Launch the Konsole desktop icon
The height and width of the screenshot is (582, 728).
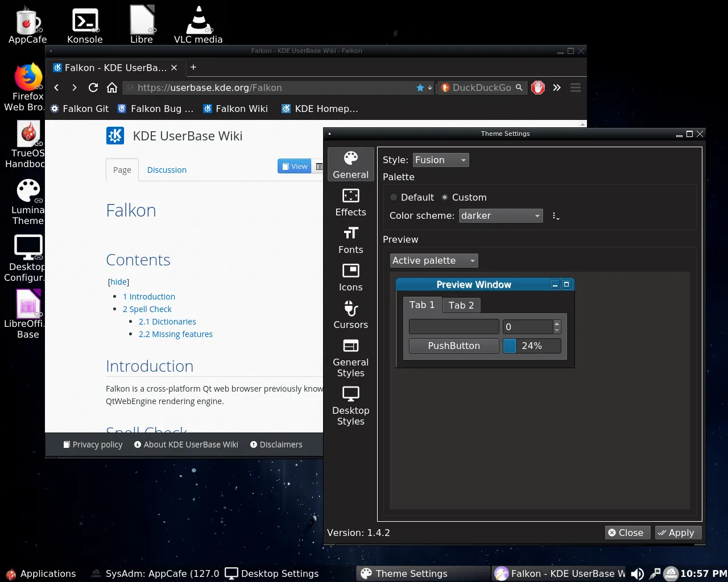(x=85, y=25)
